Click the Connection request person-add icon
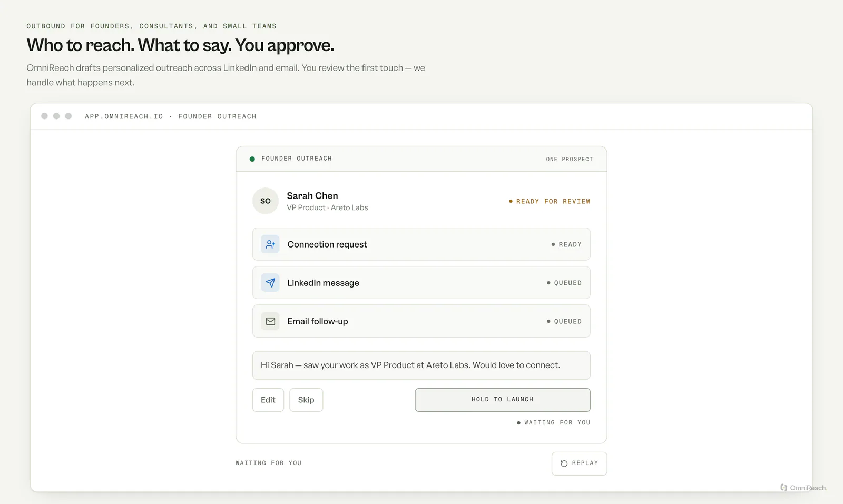This screenshot has height=504, width=843. click(270, 244)
